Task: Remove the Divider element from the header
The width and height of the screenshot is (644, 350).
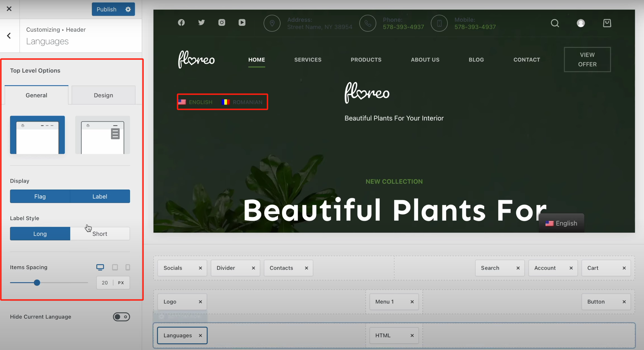Action: click(253, 268)
